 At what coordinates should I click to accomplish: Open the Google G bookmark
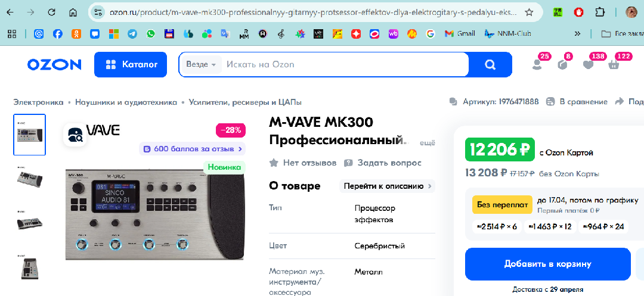tap(431, 34)
